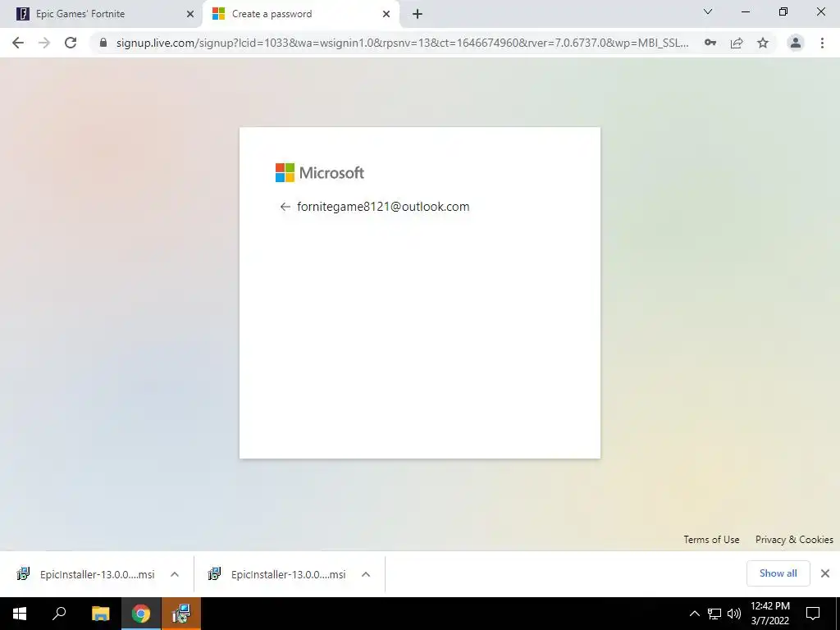Image resolution: width=840 pixels, height=630 pixels.
Task: Open the Terms of Use link
Action: coord(711,540)
